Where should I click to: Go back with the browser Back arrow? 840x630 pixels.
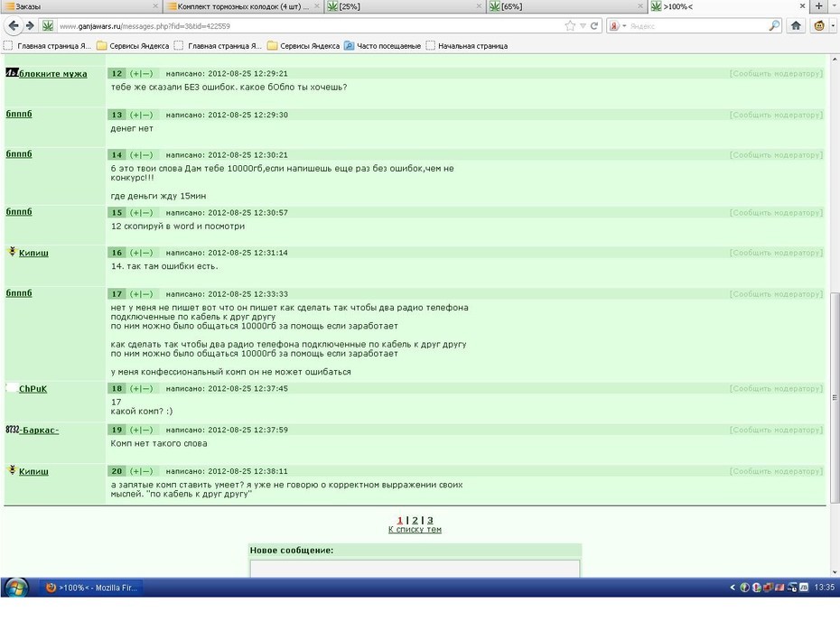click(x=14, y=25)
